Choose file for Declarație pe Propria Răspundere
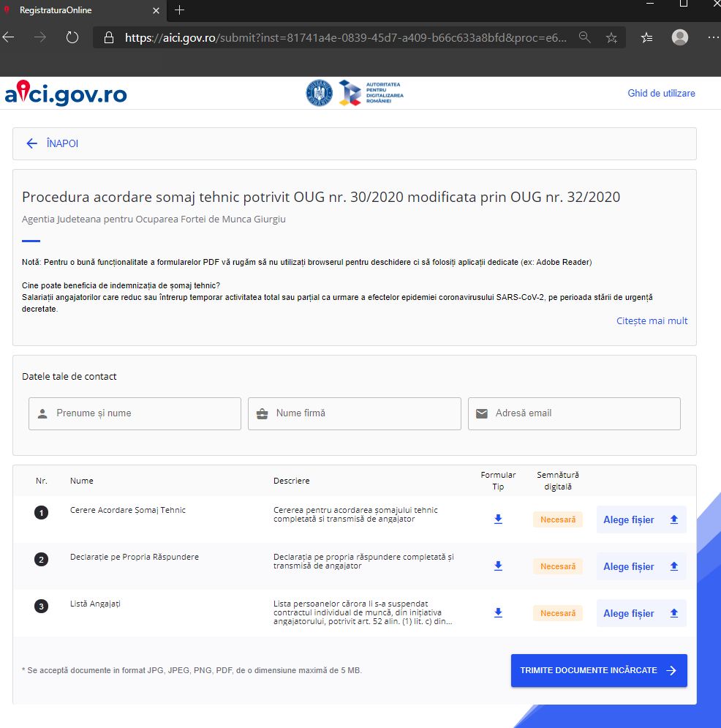The height and width of the screenshot is (728, 721). [641, 566]
